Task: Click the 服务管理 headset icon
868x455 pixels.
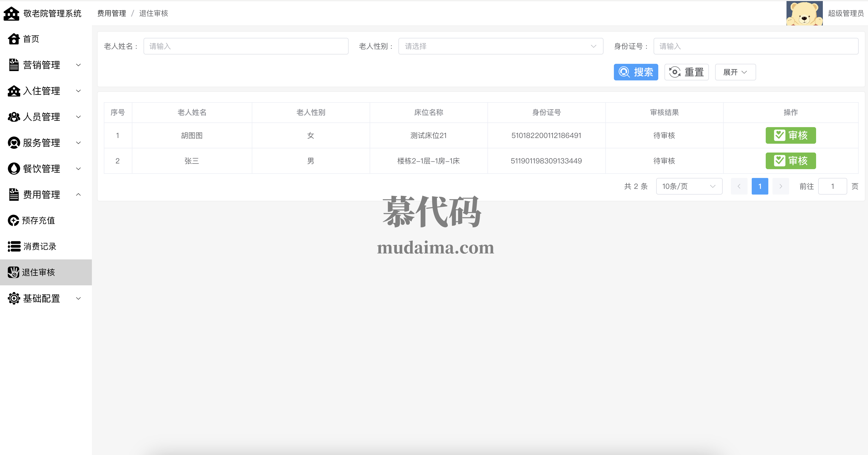Action: [x=14, y=143]
